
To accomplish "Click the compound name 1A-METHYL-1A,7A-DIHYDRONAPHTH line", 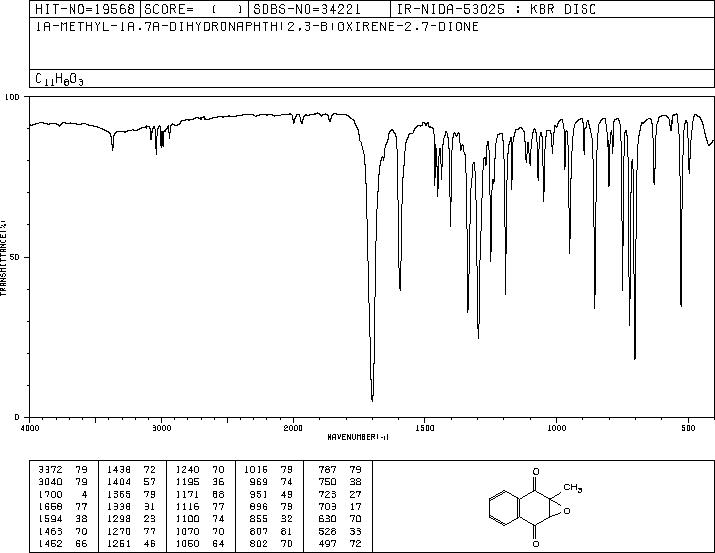I will pos(257,27).
